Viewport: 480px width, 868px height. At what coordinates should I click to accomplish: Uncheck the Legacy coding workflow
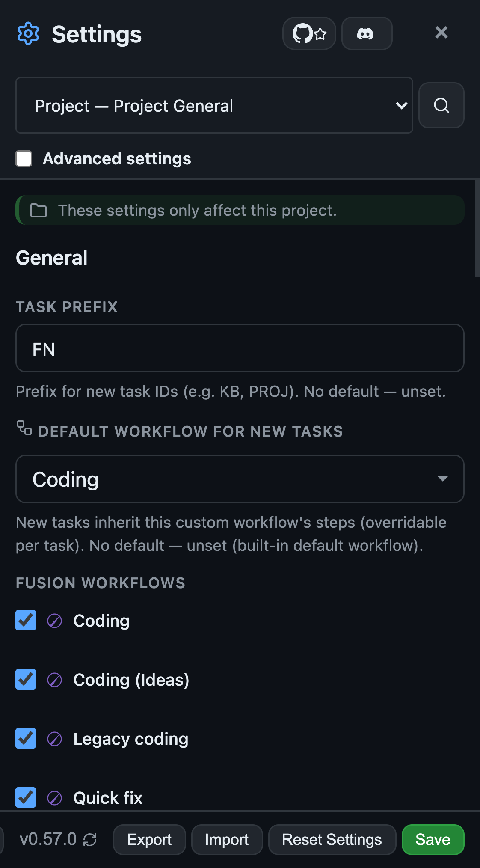(26, 738)
